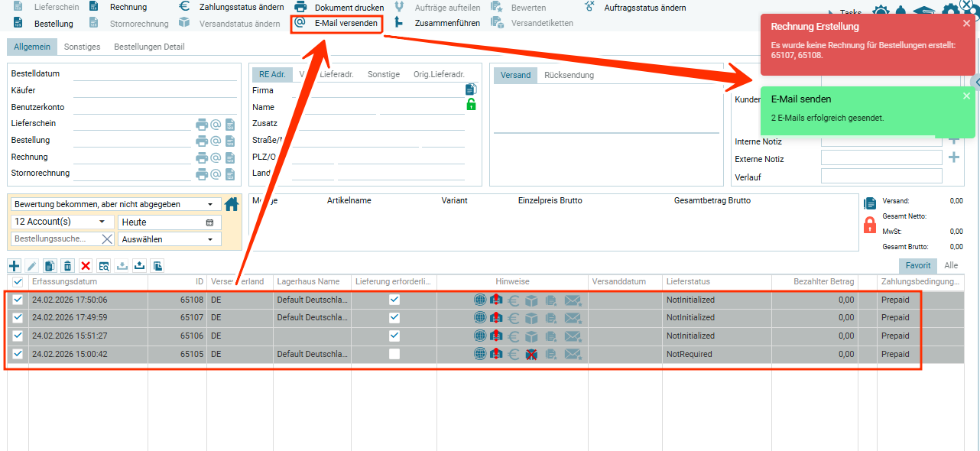The width and height of the screenshot is (980, 451).
Task: Click the Bestellungssuche search input field
Action: click(55, 239)
